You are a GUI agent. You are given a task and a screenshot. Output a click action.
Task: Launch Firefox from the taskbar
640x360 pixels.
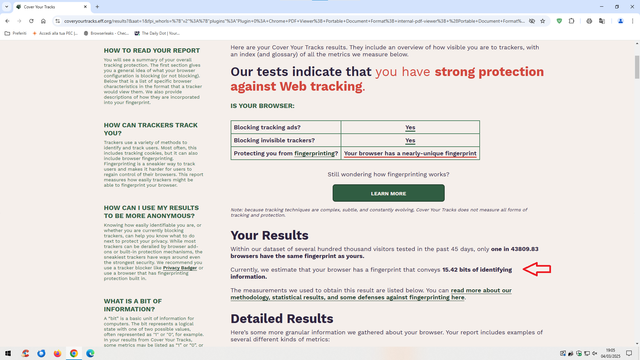58,353
